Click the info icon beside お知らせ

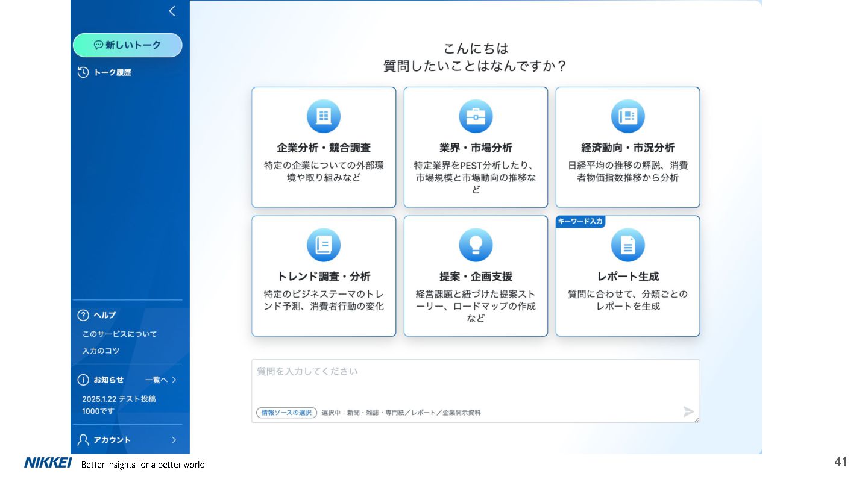(x=83, y=380)
